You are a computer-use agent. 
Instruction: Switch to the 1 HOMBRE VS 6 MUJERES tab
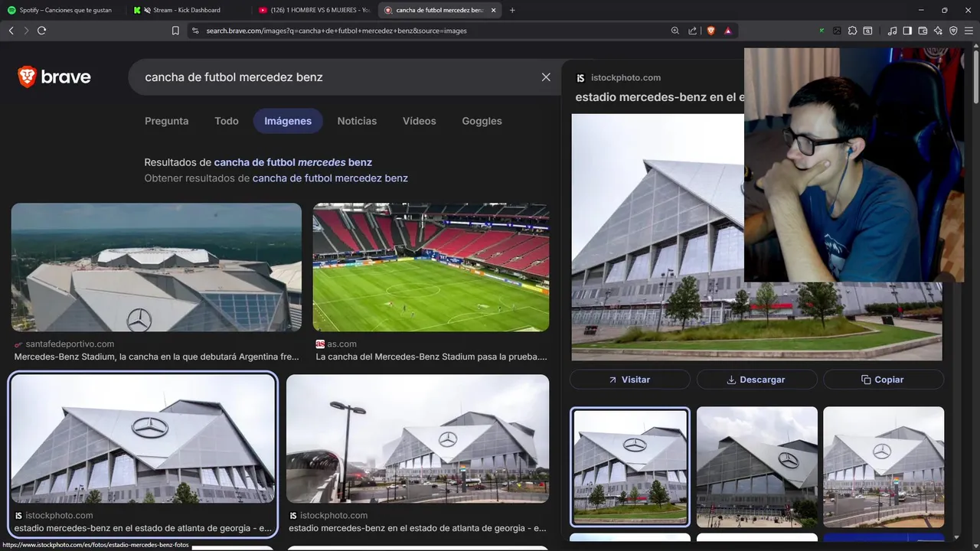coord(314,10)
